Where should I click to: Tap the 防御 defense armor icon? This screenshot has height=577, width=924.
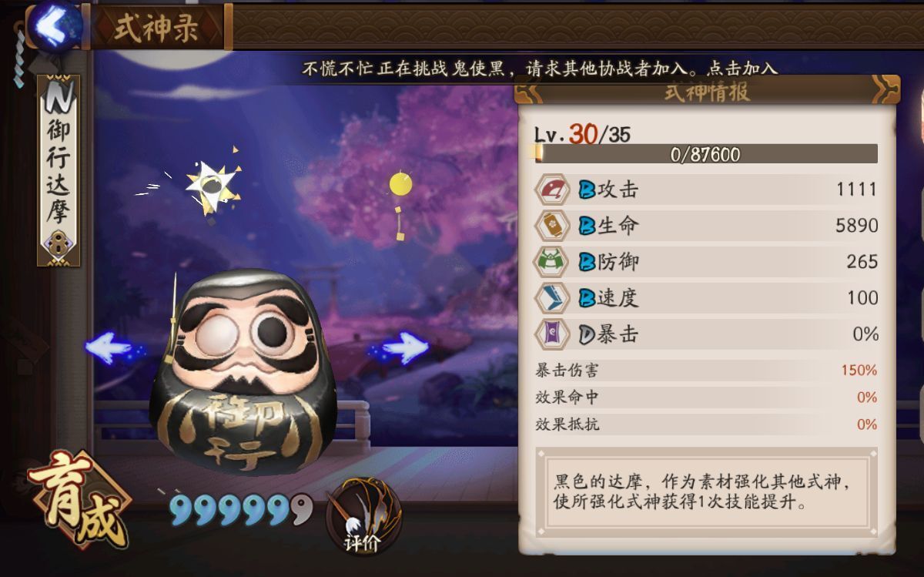click(552, 262)
